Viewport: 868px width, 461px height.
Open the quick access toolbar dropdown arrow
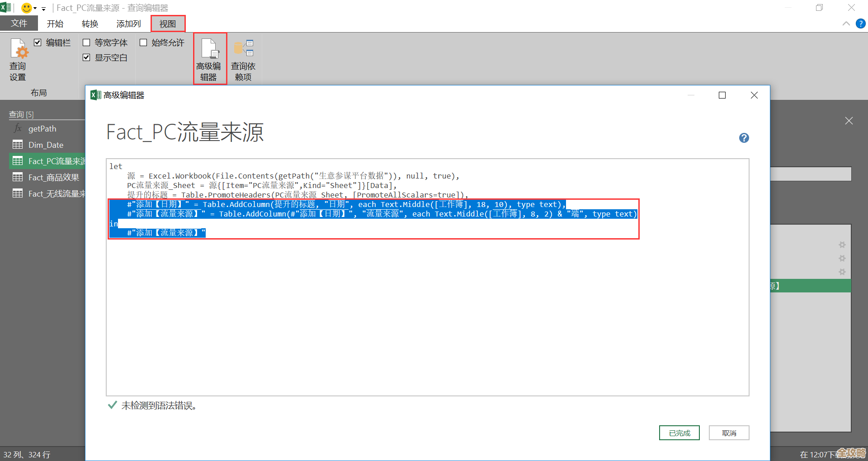[x=43, y=9]
